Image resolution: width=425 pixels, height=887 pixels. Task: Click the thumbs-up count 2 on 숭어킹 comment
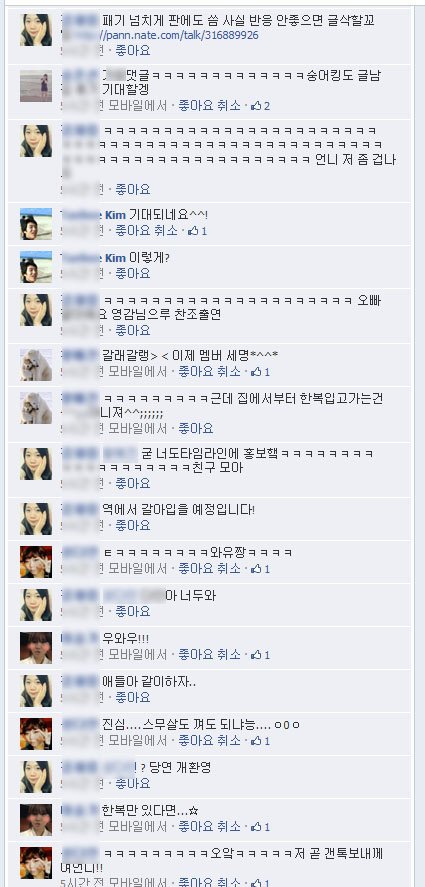tap(267, 106)
